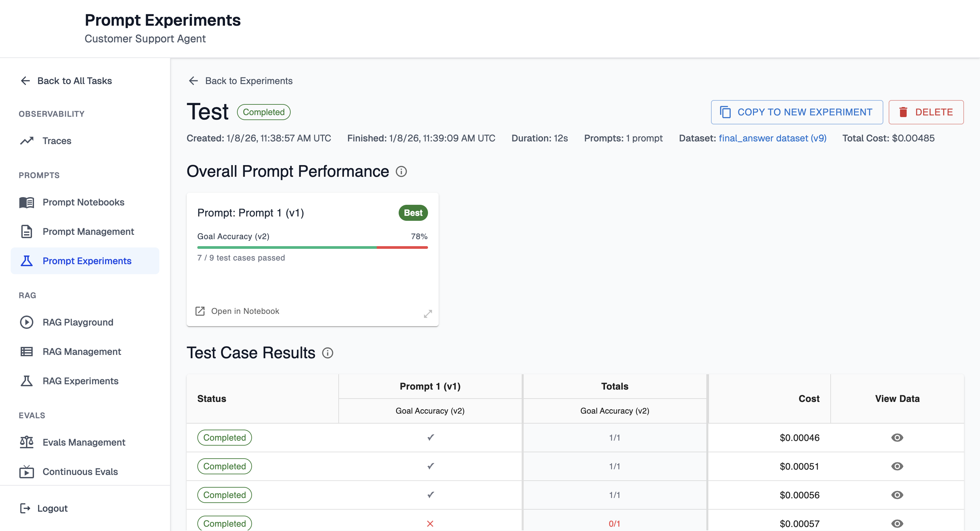Expand the Prompt 1 (v1) performance card
Image resolution: width=980 pixels, height=531 pixels.
(x=428, y=314)
